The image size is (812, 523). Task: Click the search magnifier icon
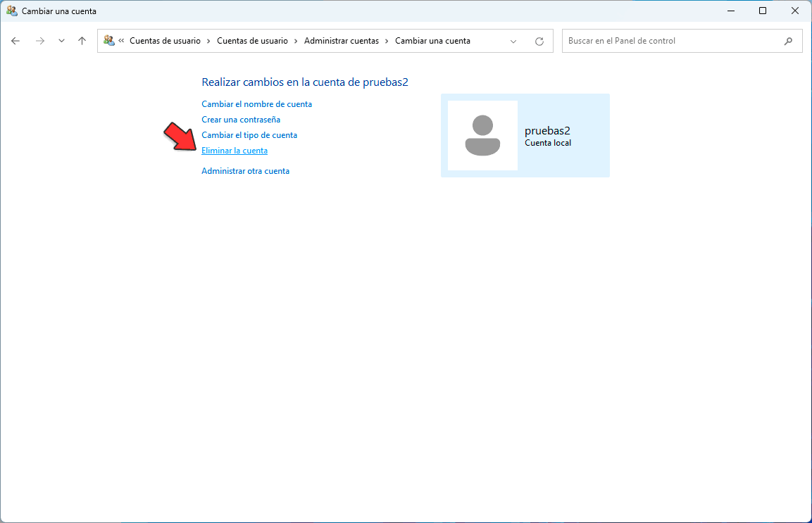click(789, 41)
